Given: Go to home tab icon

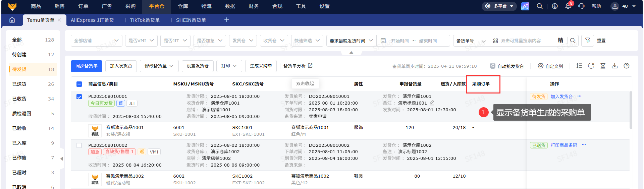Looking at the screenshot, I should point(12,20).
